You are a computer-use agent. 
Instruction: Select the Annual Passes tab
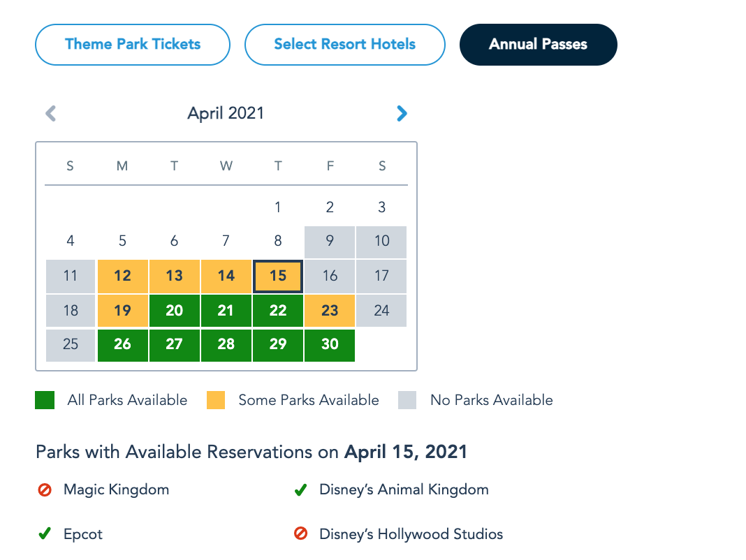point(538,45)
